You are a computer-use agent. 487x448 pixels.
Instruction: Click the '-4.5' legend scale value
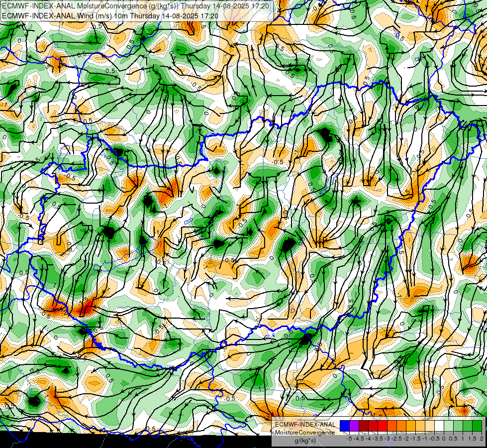pos(358,439)
